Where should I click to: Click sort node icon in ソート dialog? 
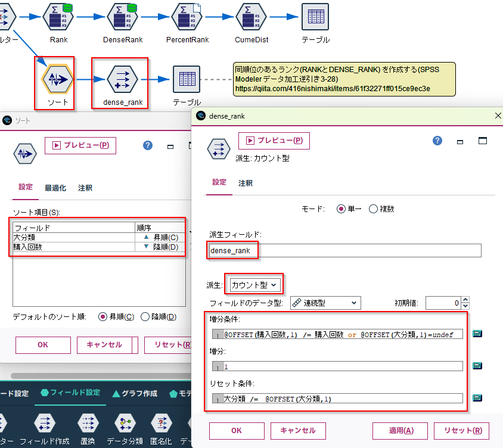25,154
